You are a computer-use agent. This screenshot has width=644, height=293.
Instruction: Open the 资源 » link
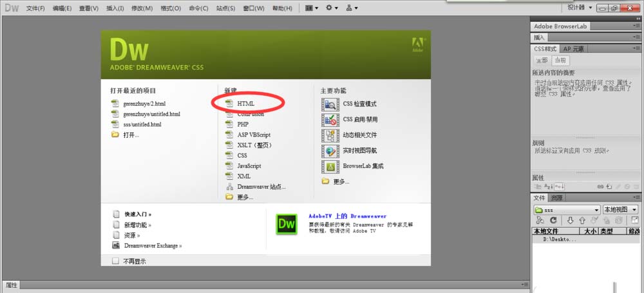[132, 236]
